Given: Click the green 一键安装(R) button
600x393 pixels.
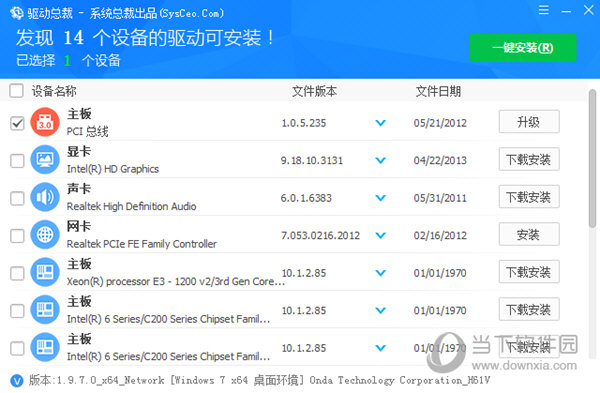Looking at the screenshot, I should pyautogui.click(x=523, y=48).
